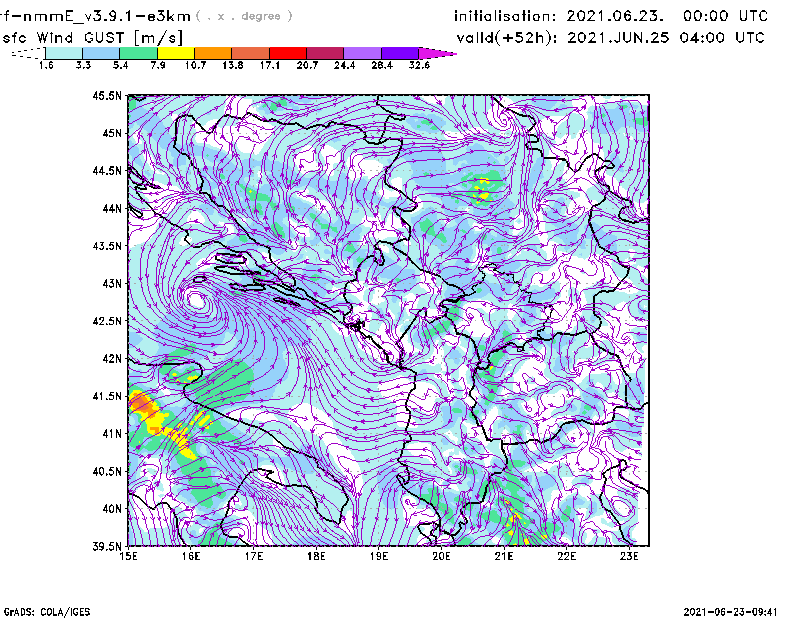Click the 40N latitude label

(x=112, y=509)
